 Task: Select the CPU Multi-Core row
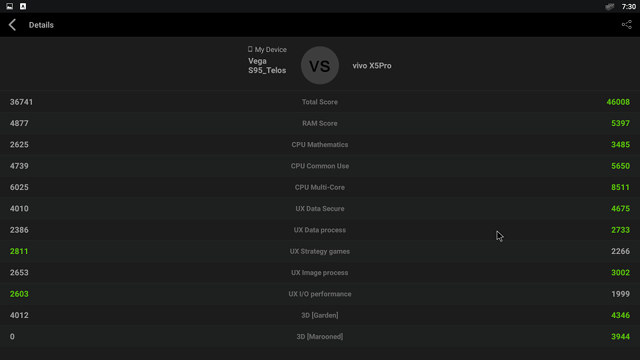[320, 187]
